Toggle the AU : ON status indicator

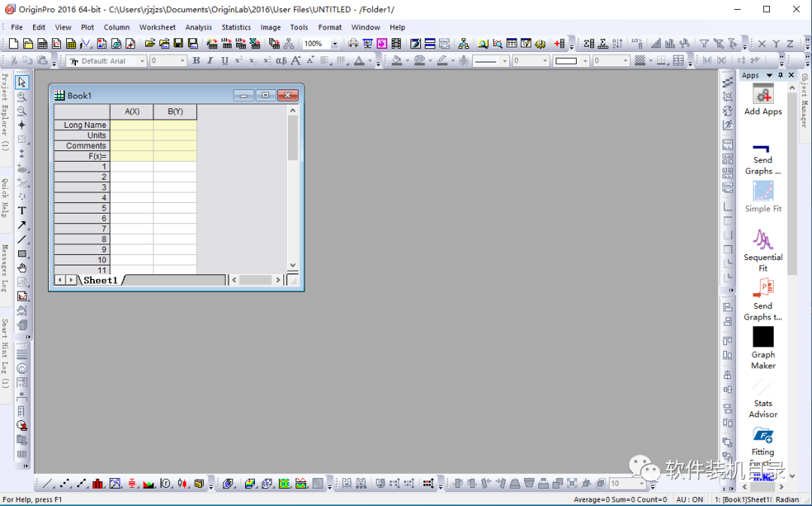coord(689,500)
